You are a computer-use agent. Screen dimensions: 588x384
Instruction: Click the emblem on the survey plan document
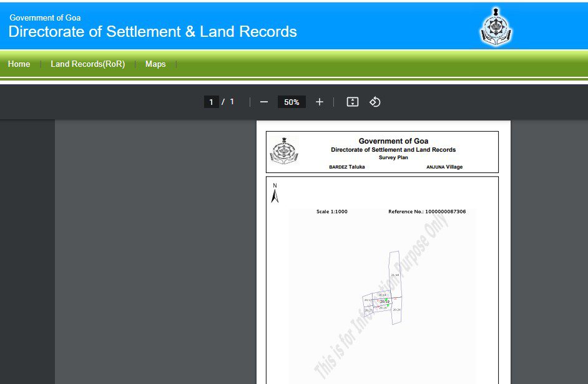[285, 150]
